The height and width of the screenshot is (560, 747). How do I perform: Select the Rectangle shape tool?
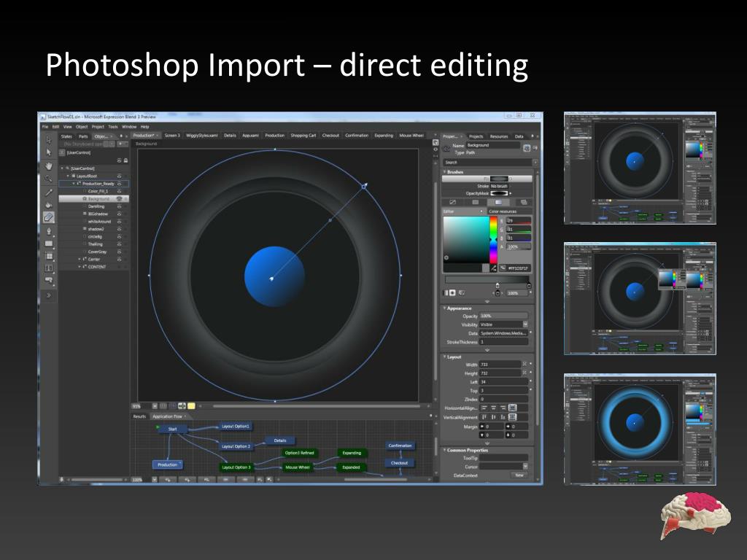click(x=49, y=244)
